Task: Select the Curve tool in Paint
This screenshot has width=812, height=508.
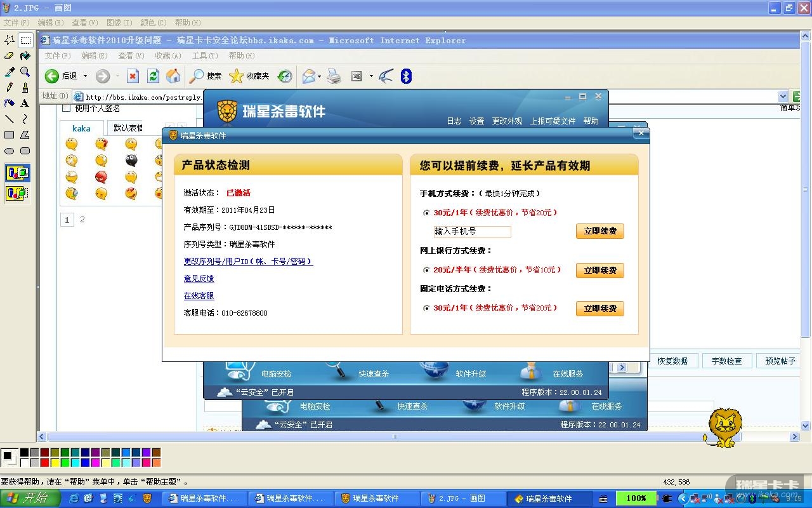Action: coord(25,119)
